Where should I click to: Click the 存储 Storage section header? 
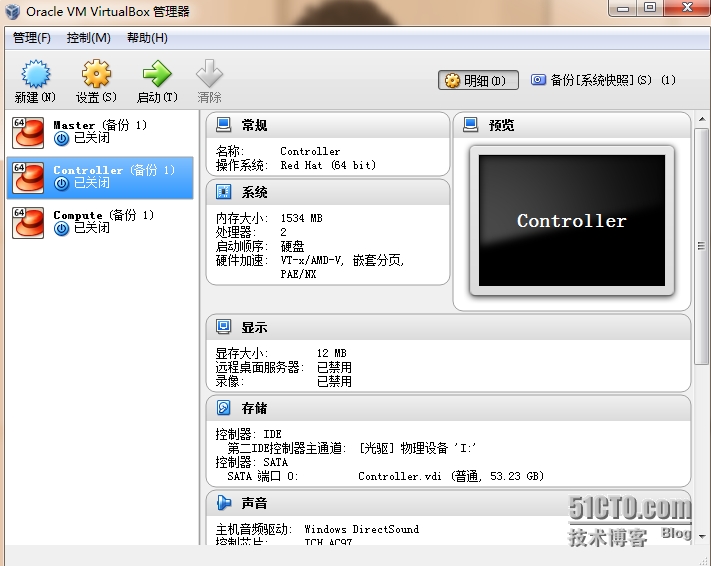(448, 408)
